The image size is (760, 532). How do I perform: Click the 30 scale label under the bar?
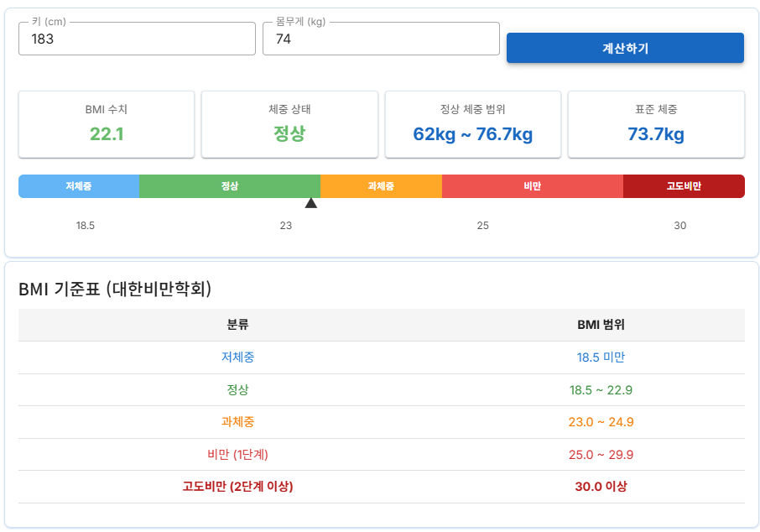(680, 226)
